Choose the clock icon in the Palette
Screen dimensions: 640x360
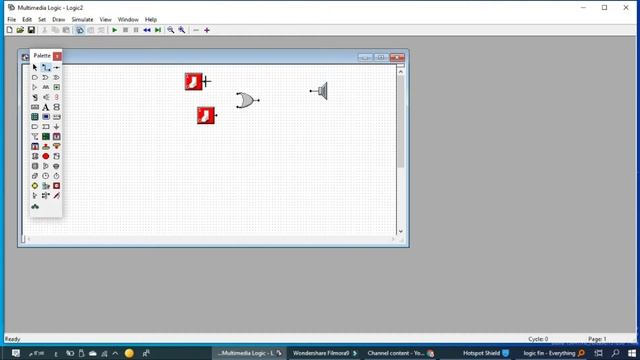pyautogui.click(x=46, y=176)
